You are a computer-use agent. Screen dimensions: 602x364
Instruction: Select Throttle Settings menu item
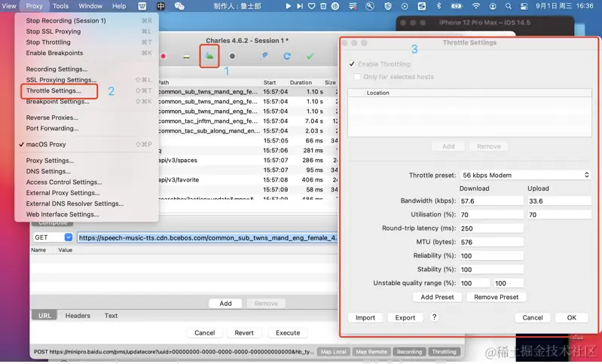tap(87, 90)
